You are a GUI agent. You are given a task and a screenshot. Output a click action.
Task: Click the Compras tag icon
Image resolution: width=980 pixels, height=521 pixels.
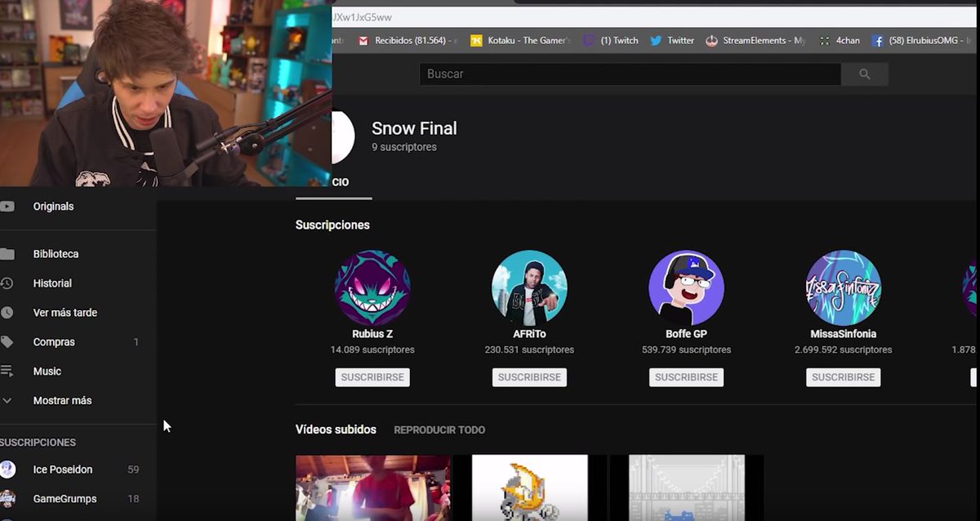point(7,342)
